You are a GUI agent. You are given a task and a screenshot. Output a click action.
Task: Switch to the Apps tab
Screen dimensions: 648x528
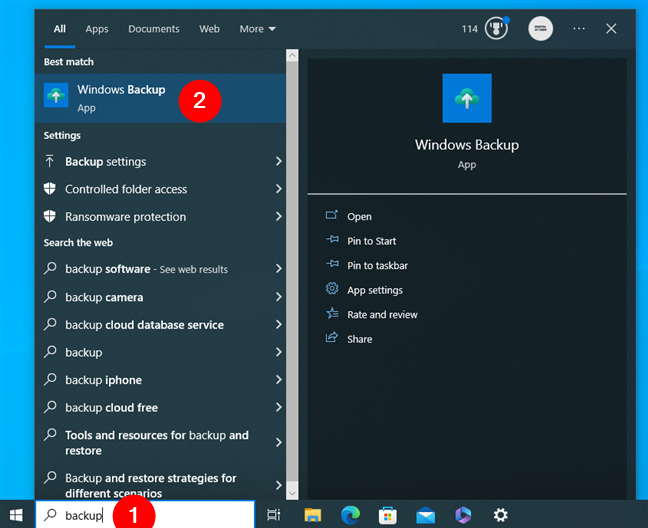[x=97, y=29]
